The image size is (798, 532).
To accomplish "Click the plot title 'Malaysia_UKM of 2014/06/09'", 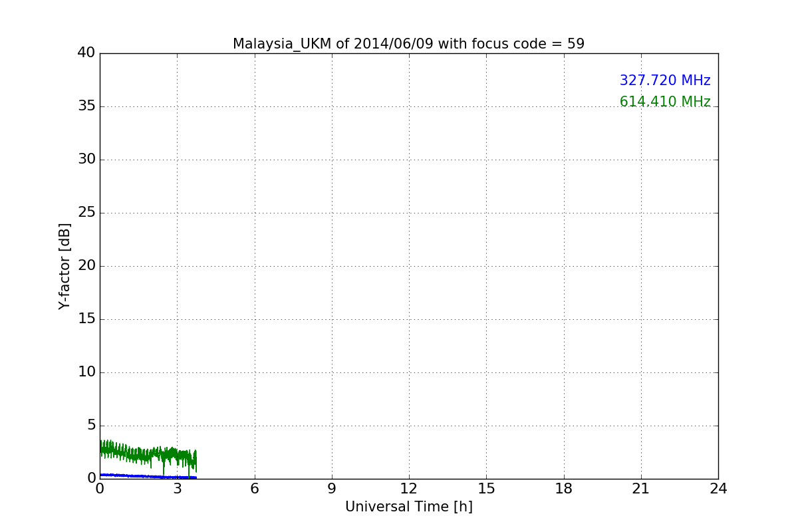I will [408, 44].
